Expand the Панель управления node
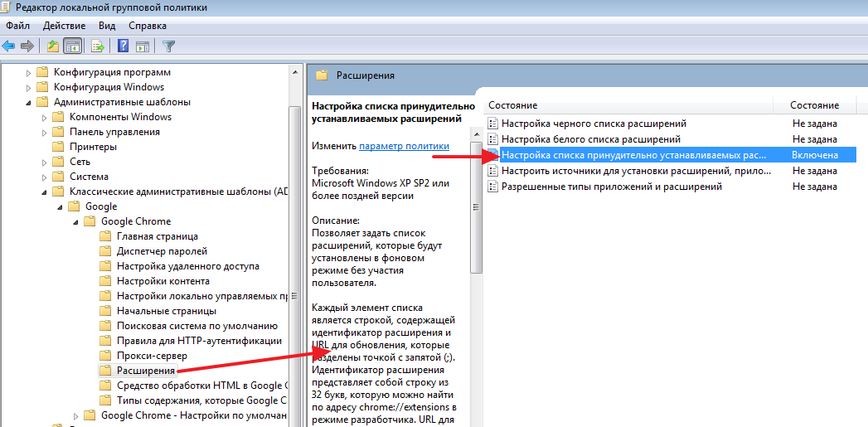 (x=45, y=133)
